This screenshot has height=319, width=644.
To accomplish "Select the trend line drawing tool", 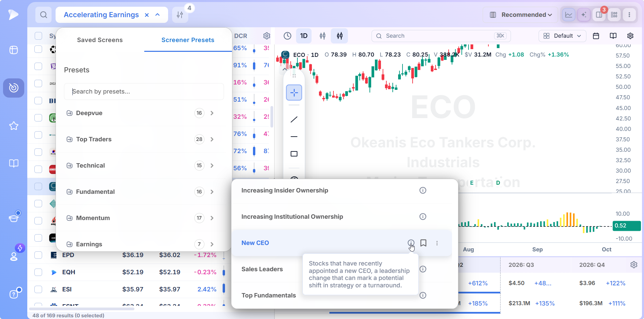I will [294, 119].
